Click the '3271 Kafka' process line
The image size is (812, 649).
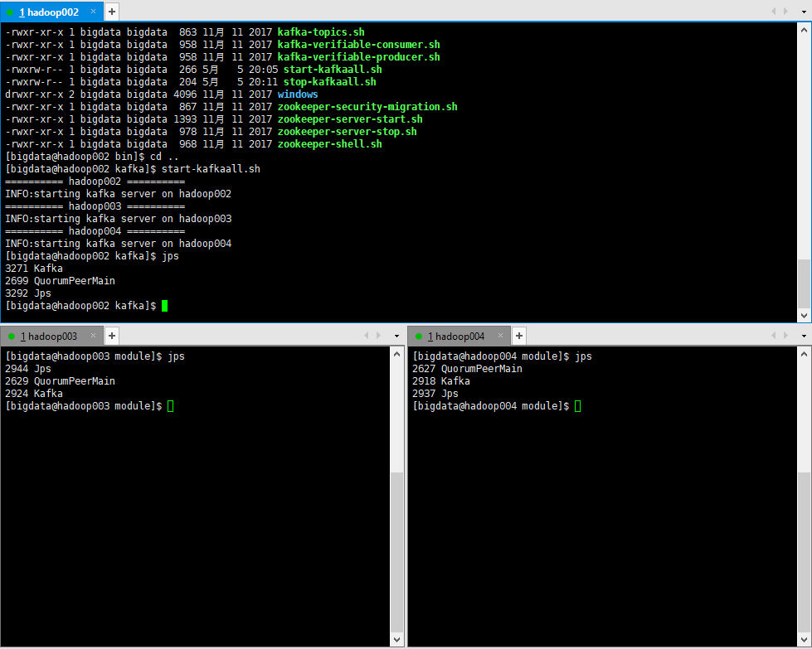point(34,268)
